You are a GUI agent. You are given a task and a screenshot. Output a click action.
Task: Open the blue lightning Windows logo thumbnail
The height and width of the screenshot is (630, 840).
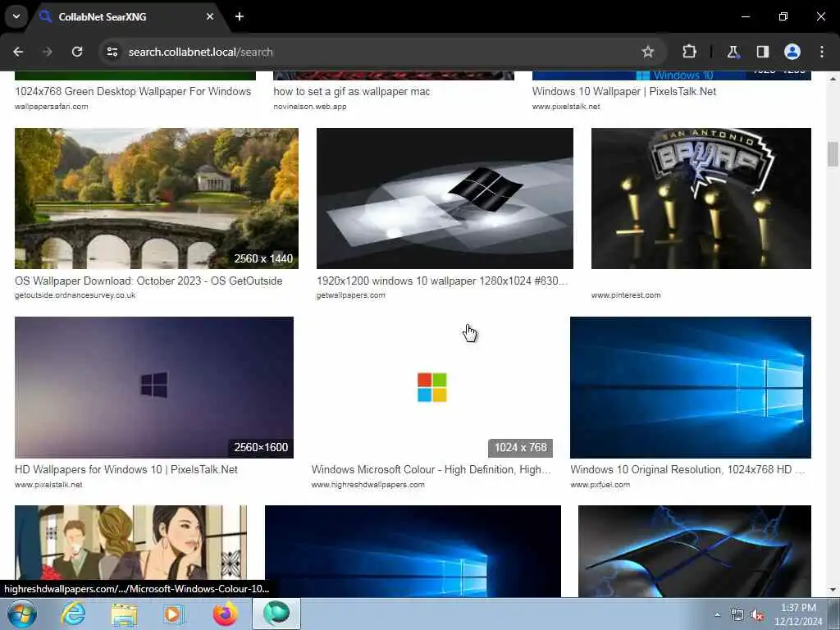point(695,550)
